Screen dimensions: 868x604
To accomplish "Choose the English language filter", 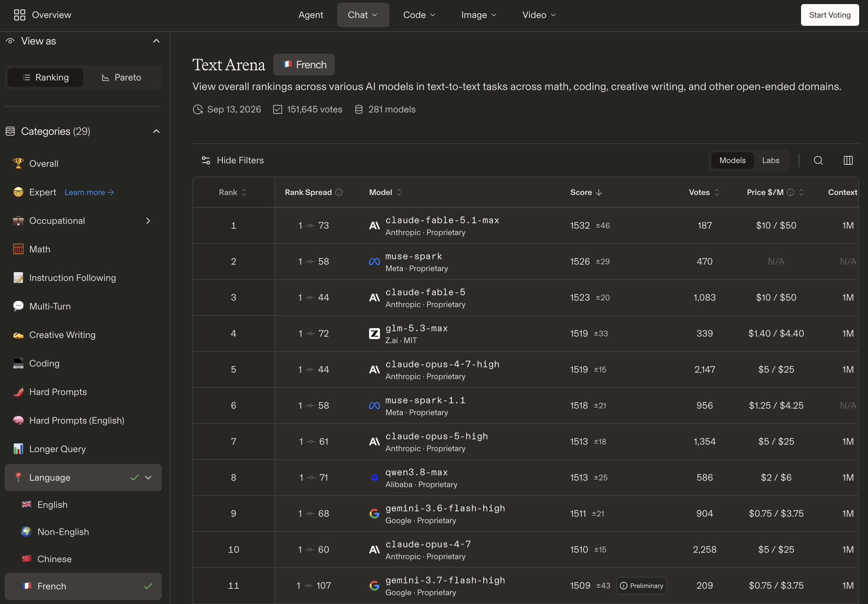I will [x=52, y=504].
